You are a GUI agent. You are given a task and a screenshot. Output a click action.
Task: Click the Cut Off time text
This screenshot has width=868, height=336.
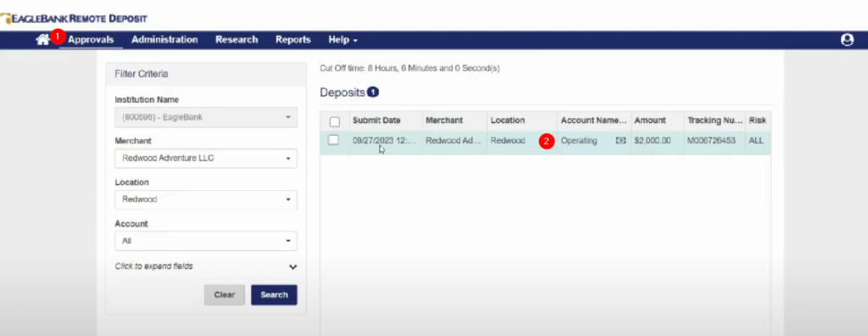click(409, 68)
